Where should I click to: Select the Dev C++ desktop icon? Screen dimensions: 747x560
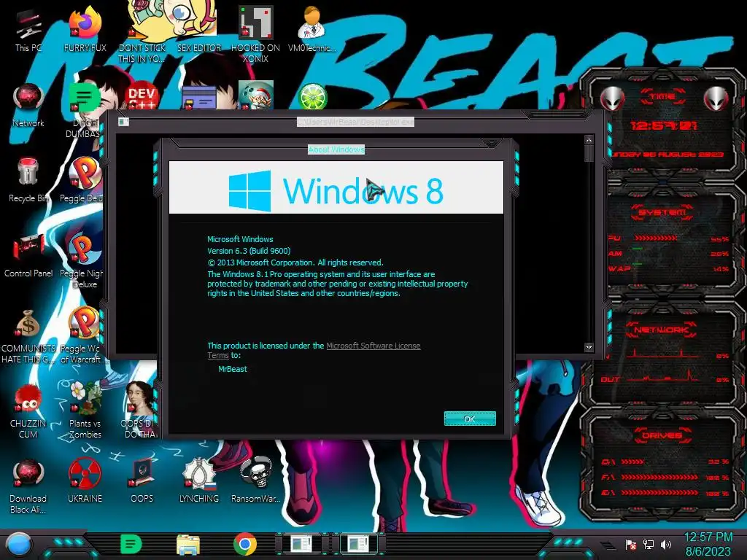click(142, 97)
